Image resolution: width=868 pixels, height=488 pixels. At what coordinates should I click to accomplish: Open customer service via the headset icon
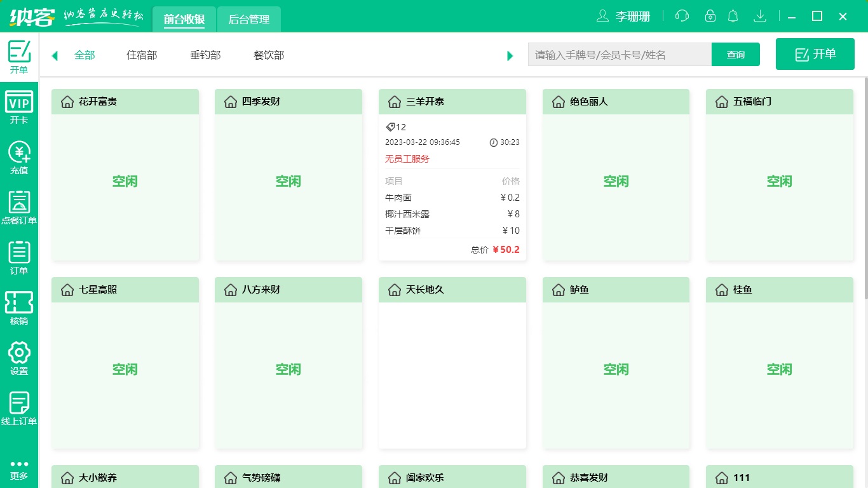[x=681, y=16]
